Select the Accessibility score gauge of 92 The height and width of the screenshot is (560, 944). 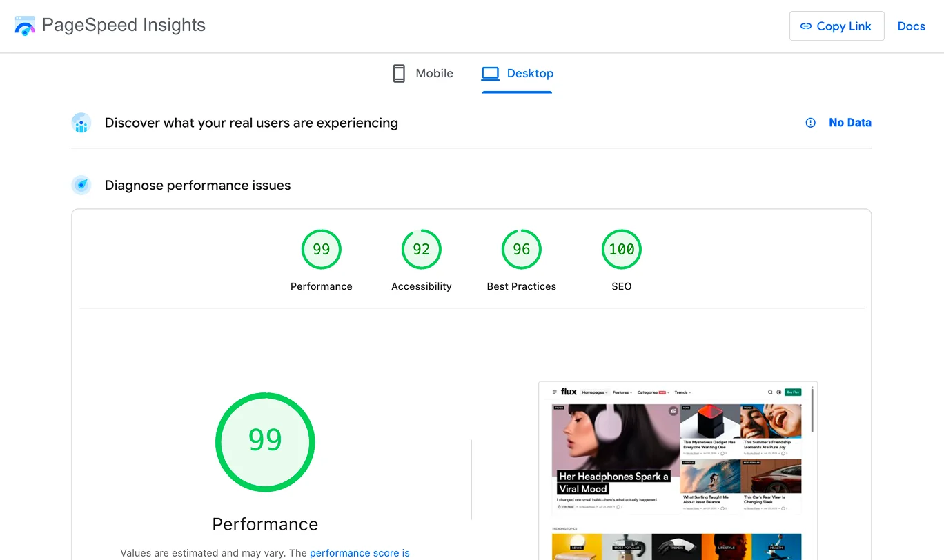tap(421, 250)
